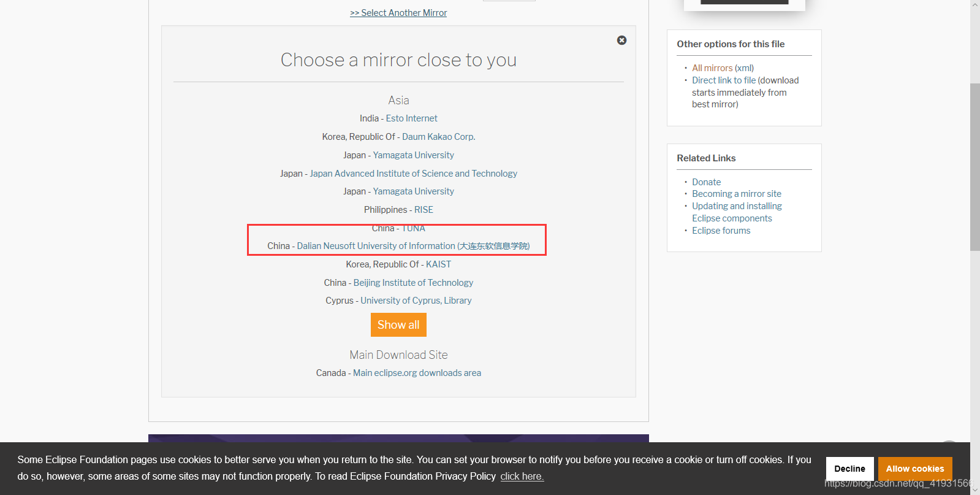
Task: Click Direct link to file
Action: tap(724, 80)
